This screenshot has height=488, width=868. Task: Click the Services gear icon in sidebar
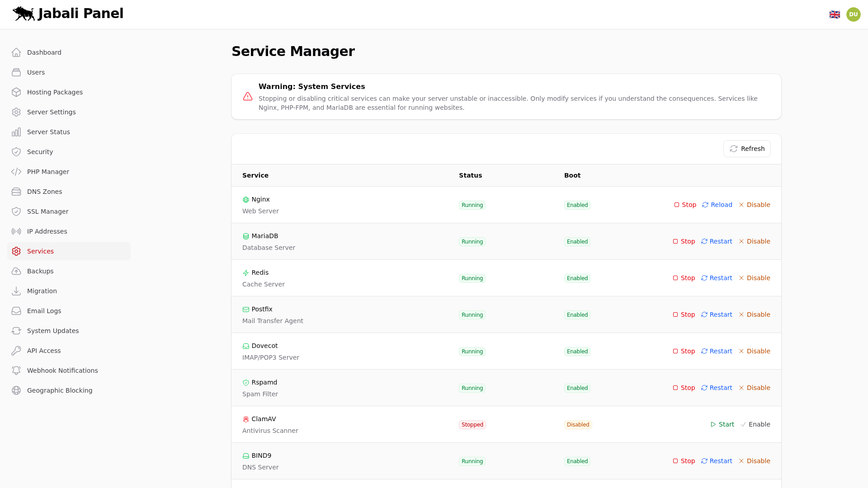pos(16,251)
